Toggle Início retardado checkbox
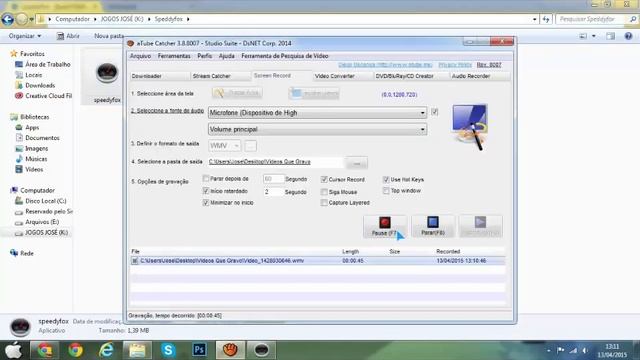This screenshot has width=640, height=360. [x=206, y=191]
